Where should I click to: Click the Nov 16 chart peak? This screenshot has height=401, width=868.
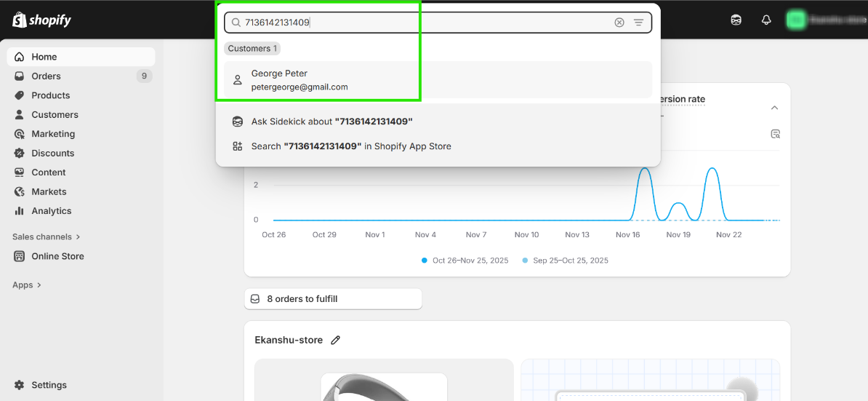coord(644,169)
